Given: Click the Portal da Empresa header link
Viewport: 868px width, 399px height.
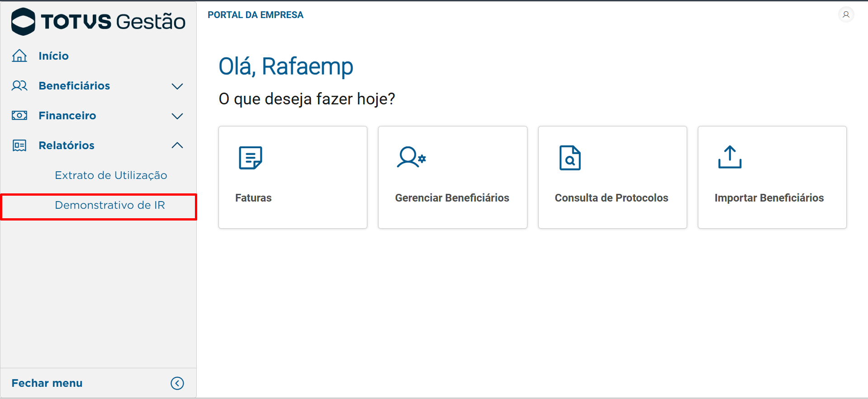Looking at the screenshot, I should pos(256,15).
